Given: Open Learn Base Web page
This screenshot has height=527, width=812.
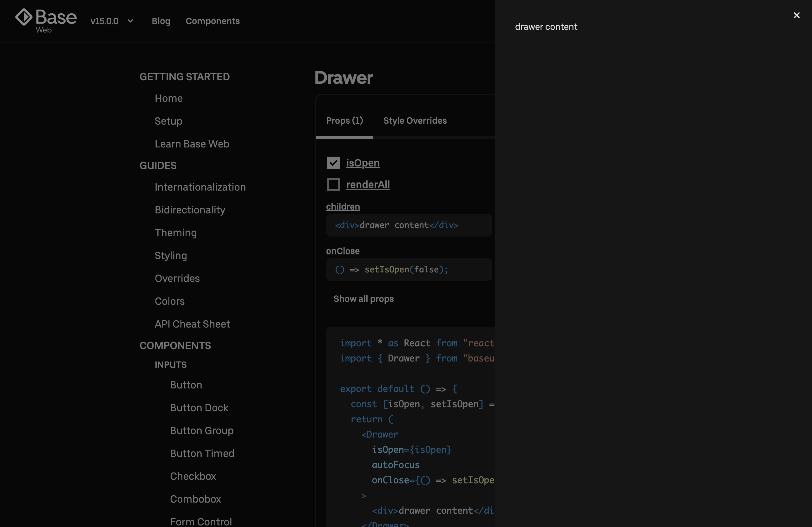Looking at the screenshot, I should [x=192, y=144].
